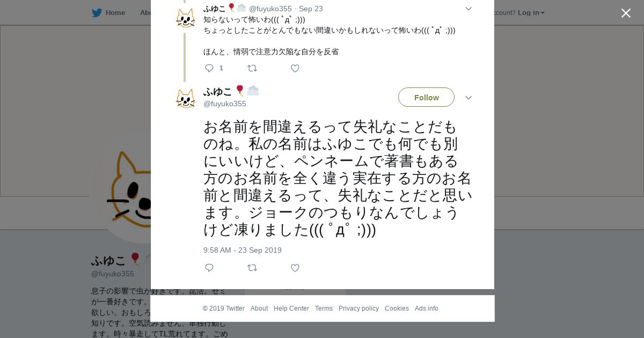Open the @fuyuko355 handle in main tweet

point(225,104)
